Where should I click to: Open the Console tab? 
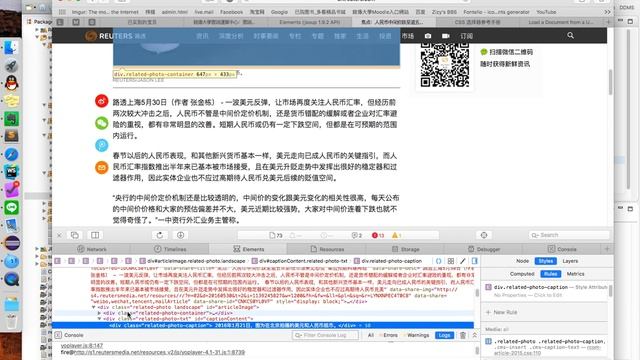(562, 249)
